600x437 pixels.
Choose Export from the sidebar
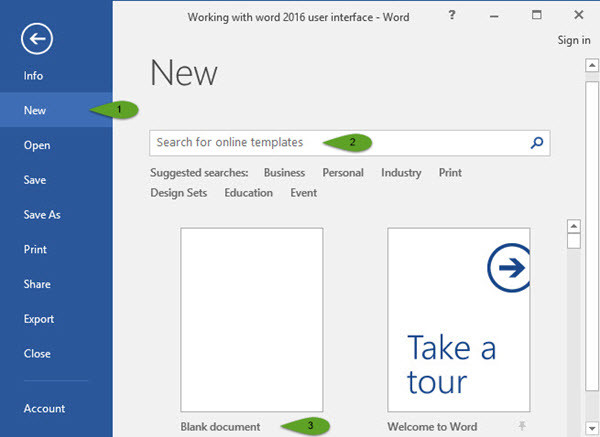[39, 319]
